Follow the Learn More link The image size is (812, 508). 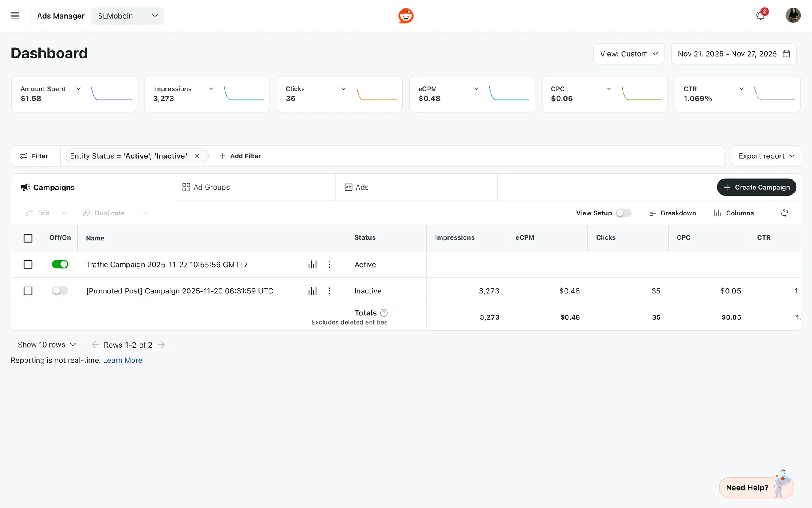pos(123,360)
